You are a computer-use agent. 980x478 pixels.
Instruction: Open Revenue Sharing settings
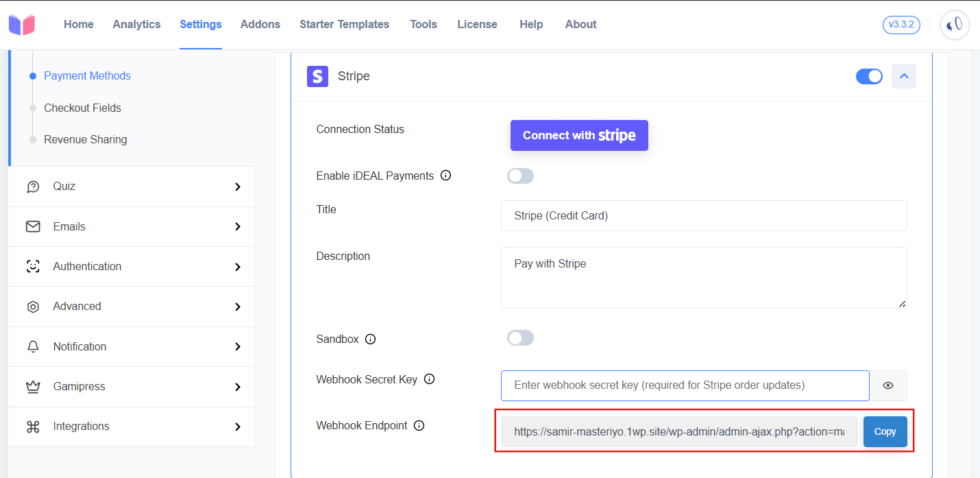pyautogui.click(x=86, y=139)
